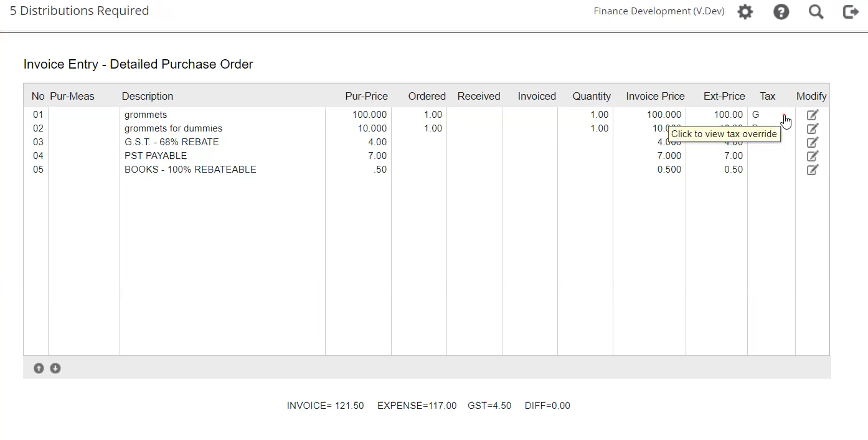Select the BOOKS - 100% REBATEABLE description
Viewport: 868px width, 440px height.
click(x=191, y=170)
